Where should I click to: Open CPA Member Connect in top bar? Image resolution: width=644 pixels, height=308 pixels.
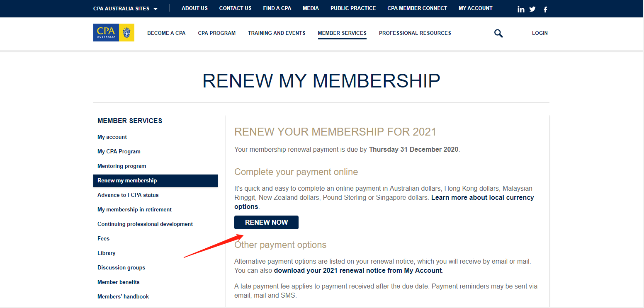[417, 8]
